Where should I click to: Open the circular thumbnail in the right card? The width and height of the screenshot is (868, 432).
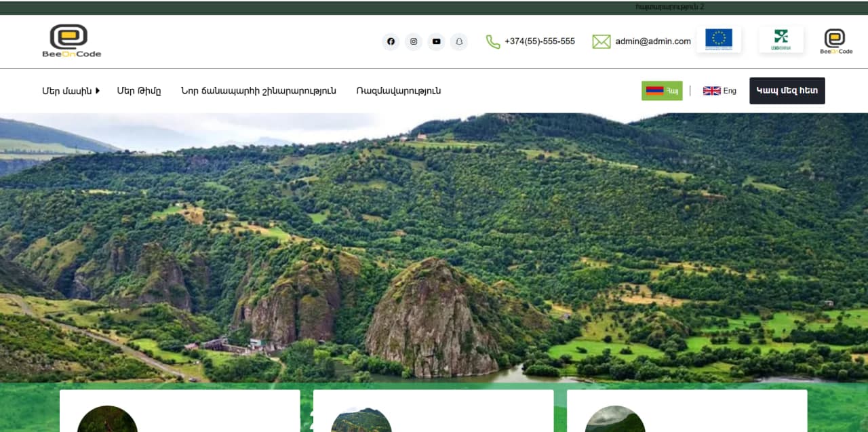(x=614, y=419)
